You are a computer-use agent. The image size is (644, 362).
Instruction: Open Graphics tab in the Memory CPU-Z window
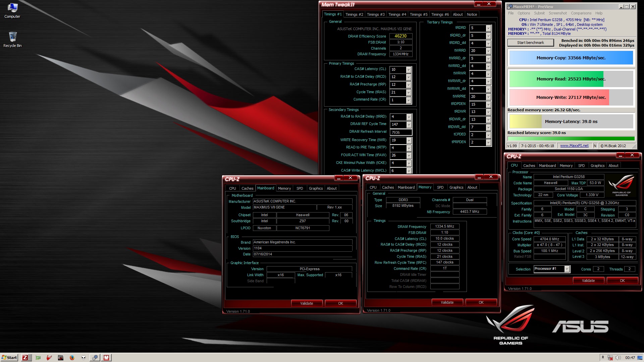click(457, 187)
